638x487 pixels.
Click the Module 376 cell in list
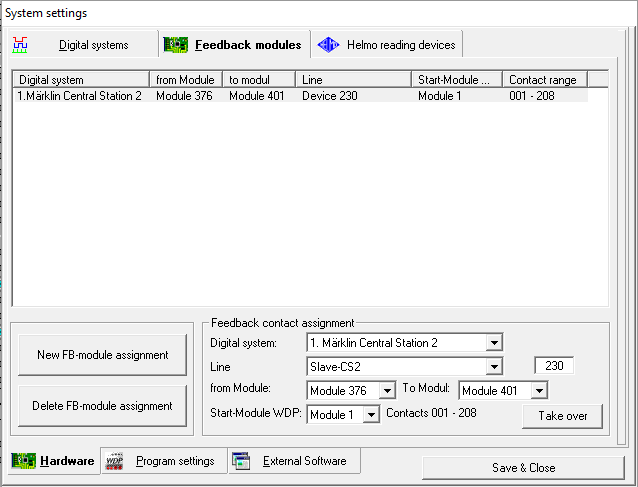[x=184, y=96]
